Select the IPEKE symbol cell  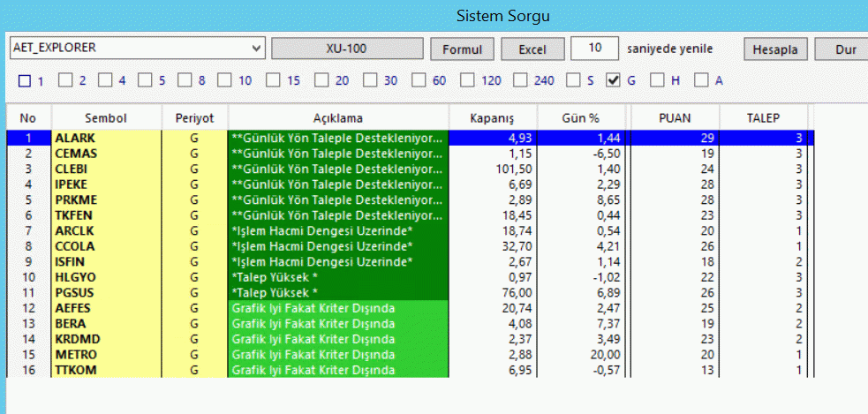tap(106, 184)
